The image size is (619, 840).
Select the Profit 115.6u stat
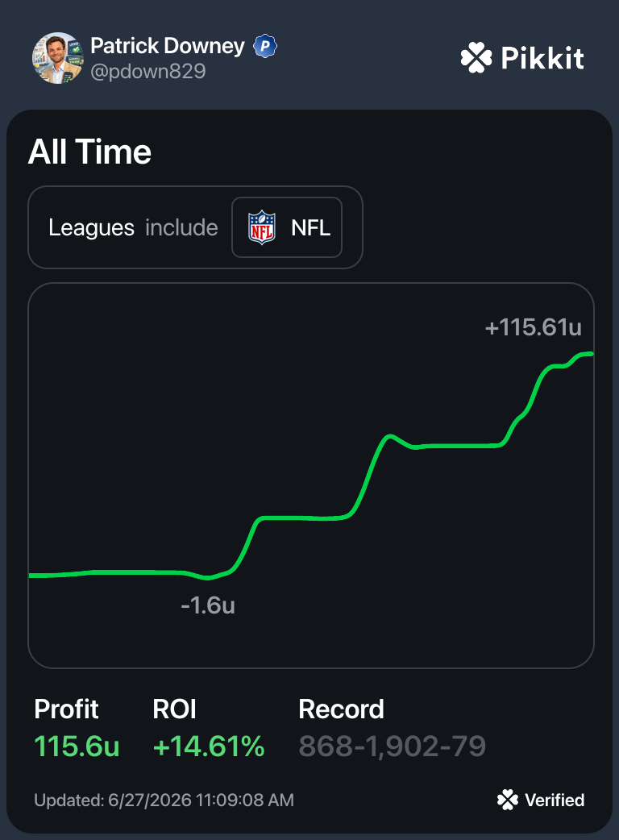pyautogui.click(x=77, y=727)
